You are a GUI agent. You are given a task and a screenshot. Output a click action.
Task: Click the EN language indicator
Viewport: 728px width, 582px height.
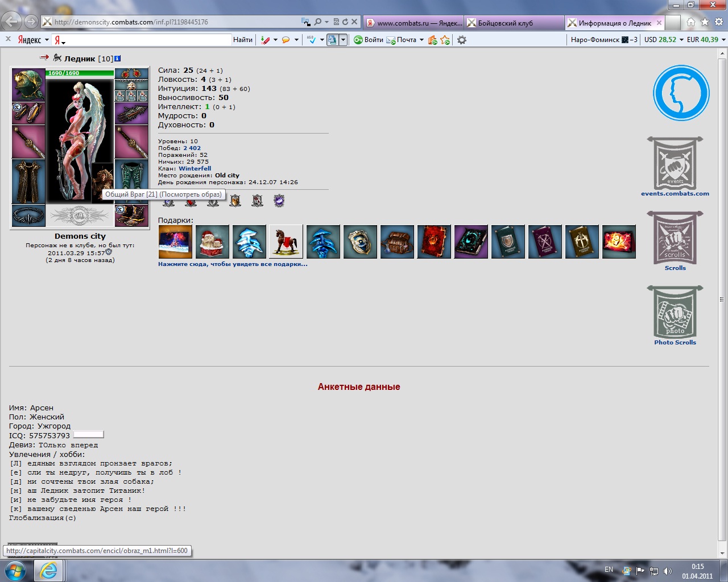pos(609,569)
